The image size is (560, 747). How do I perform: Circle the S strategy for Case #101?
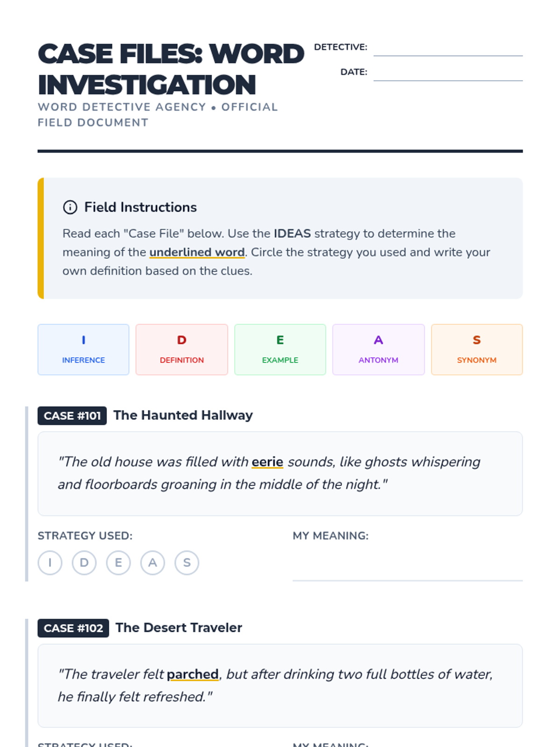[x=187, y=563]
